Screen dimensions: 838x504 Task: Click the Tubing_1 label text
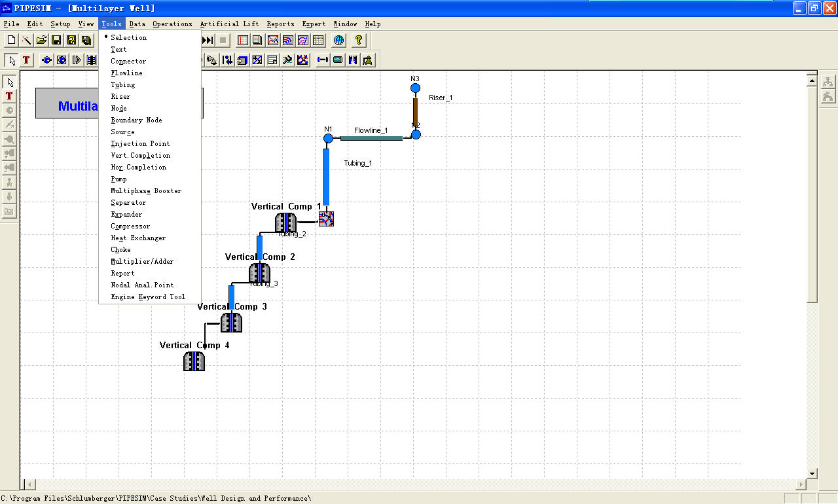click(x=358, y=163)
